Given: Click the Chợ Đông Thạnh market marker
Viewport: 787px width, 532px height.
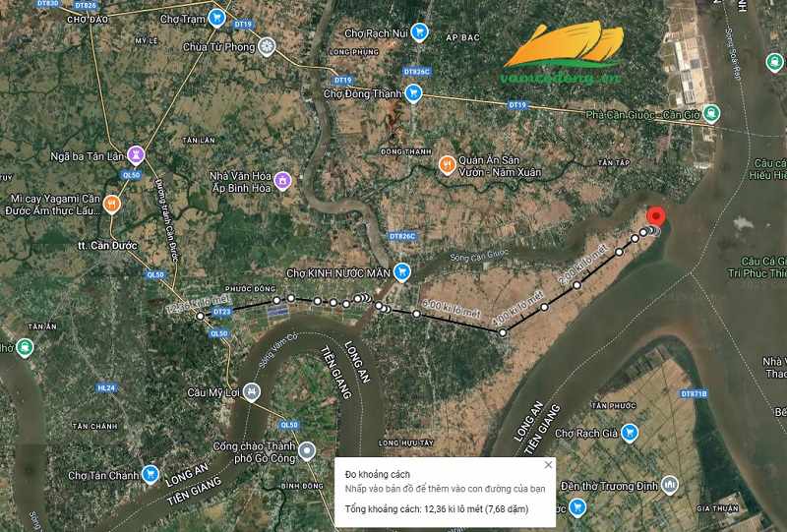Looking at the screenshot, I should click(413, 93).
